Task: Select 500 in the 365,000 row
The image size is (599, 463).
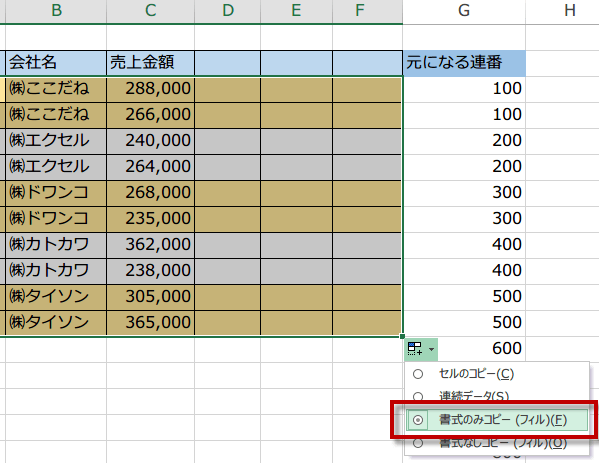Action: tap(464, 323)
